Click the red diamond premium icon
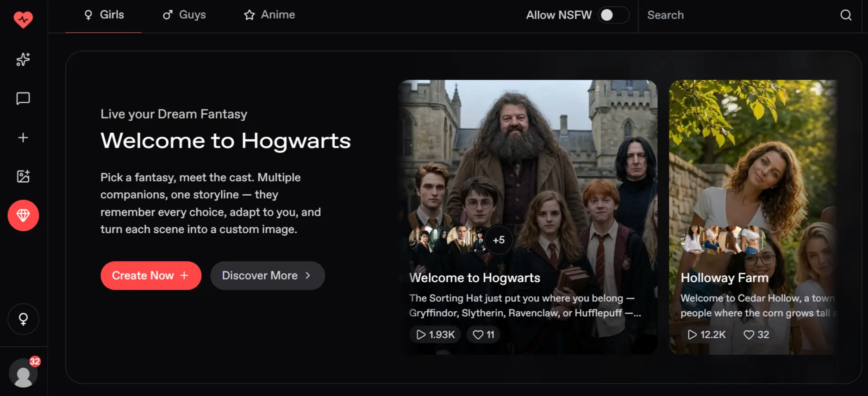Screen dimensions: 868x396 tap(23, 216)
